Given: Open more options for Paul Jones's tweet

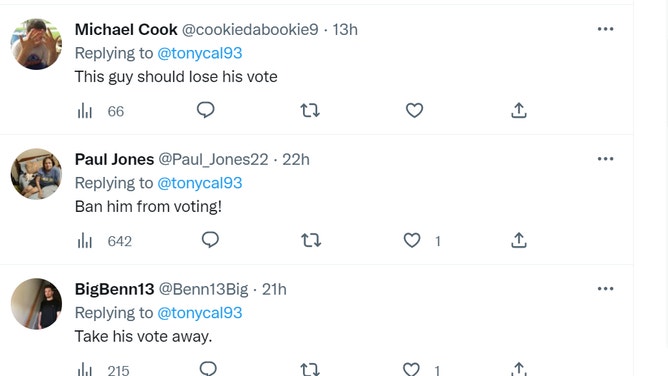Looking at the screenshot, I should pyautogui.click(x=605, y=159).
